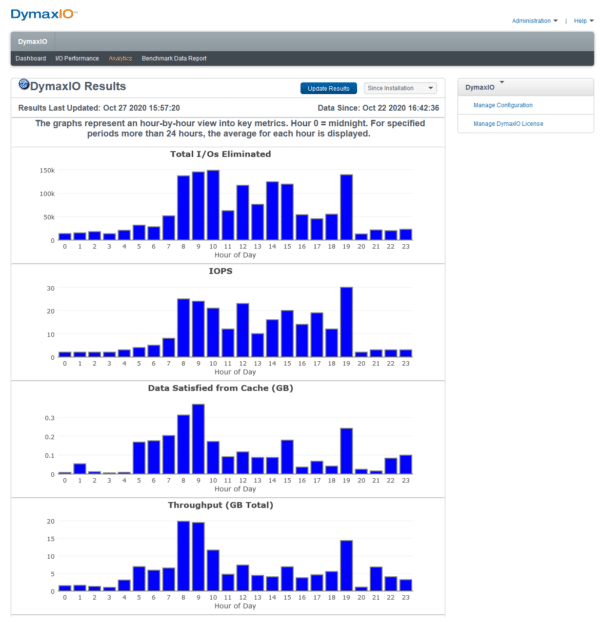This screenshot has height=622, width=600.
Task: Click hour 19 bar in the IOPS chart
Action: (346, 322)
